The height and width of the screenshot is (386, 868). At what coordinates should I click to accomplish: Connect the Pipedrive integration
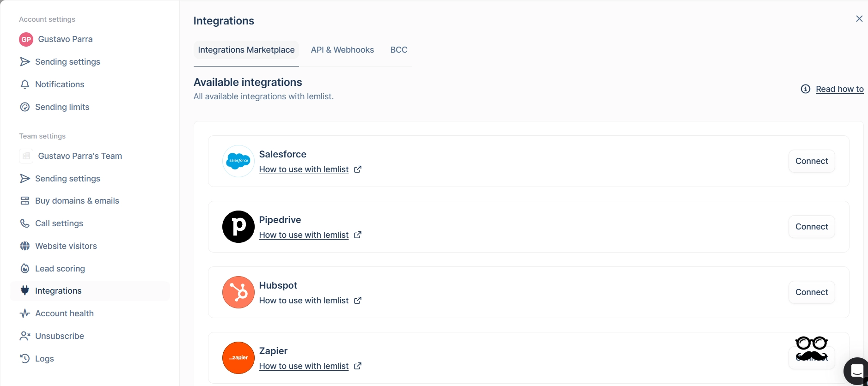point(811,227)
